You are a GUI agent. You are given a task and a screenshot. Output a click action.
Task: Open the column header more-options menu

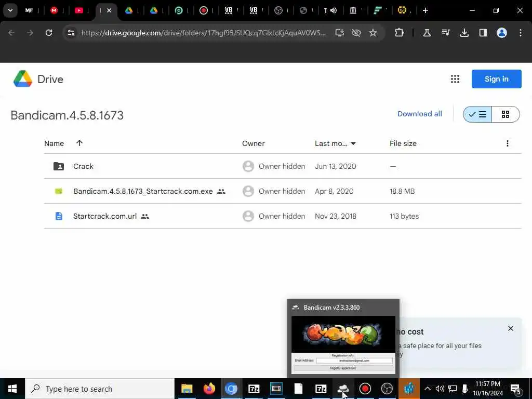pyautogui.click(x=507, y=143)
